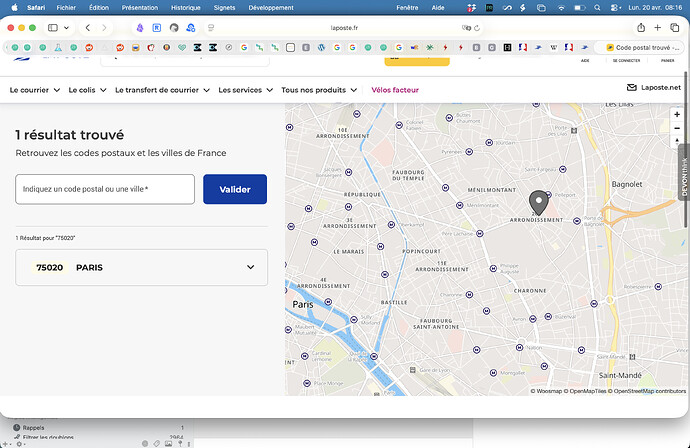This screenshot has width=690, height=448.
Task: Toggle Safari sidebar panel icon
Action: 53,28
